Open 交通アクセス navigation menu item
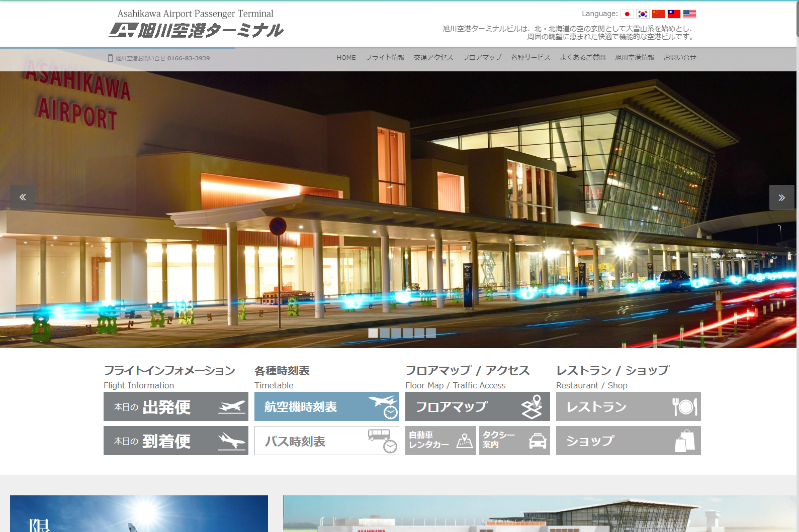 [433, 58]
